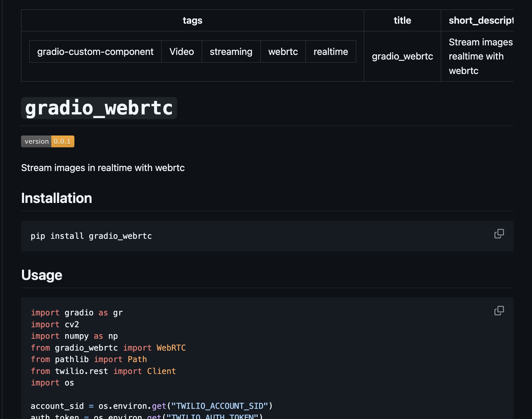The width and height of the screenshot is (532, 419).
Task: Click the gradio_webrtc main heading
Action: (x=99, y=108)
